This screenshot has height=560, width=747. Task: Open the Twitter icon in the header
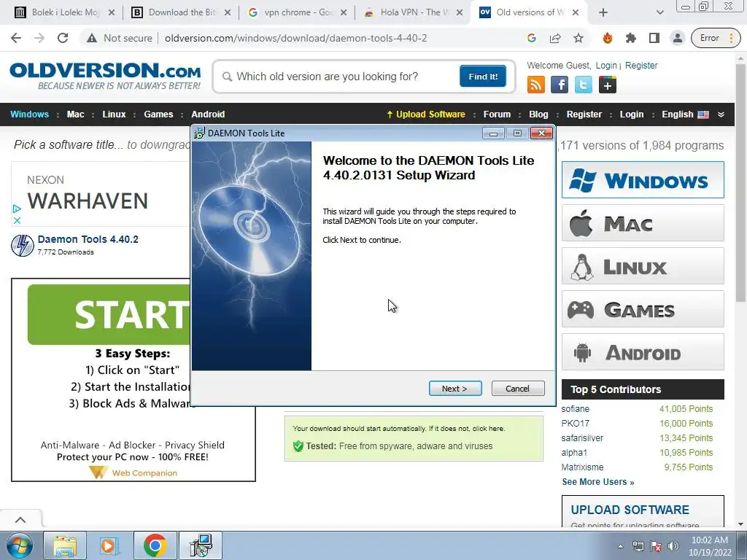(583, 85)
